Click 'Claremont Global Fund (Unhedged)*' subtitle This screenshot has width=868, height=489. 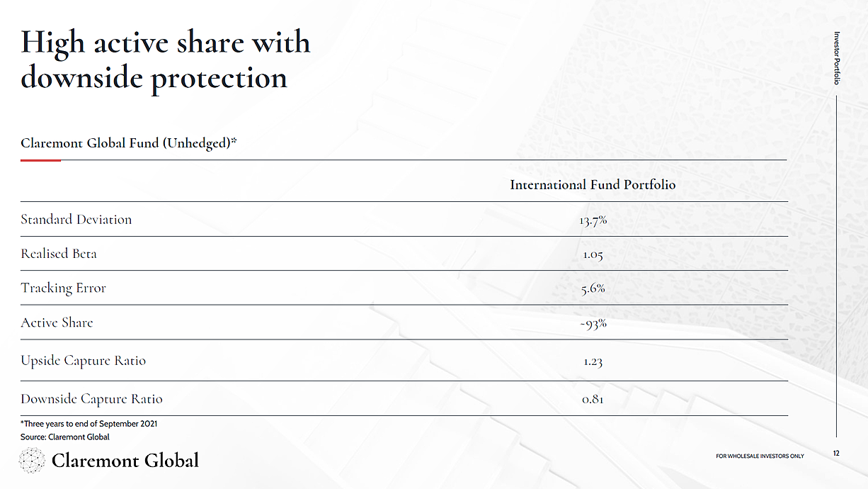click(x=129, y=143)
